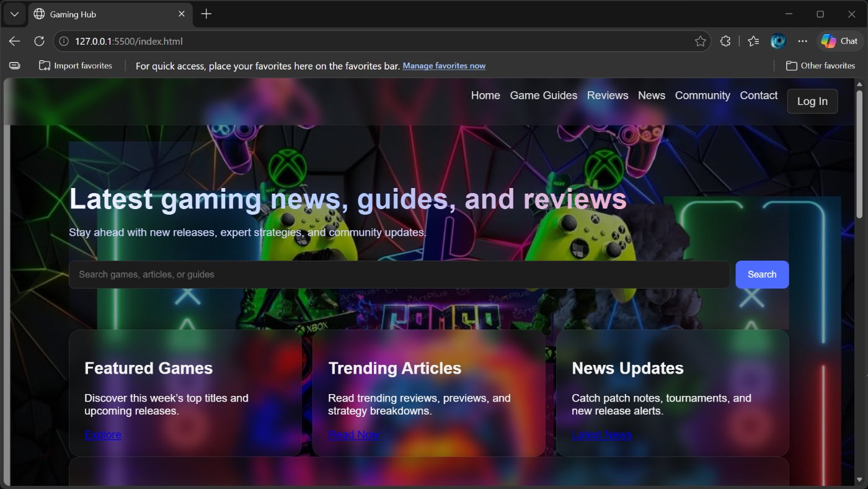Reload the page with the refresh icon
Image resolution: width=868 pixels, height=489 pixels.
39,41
